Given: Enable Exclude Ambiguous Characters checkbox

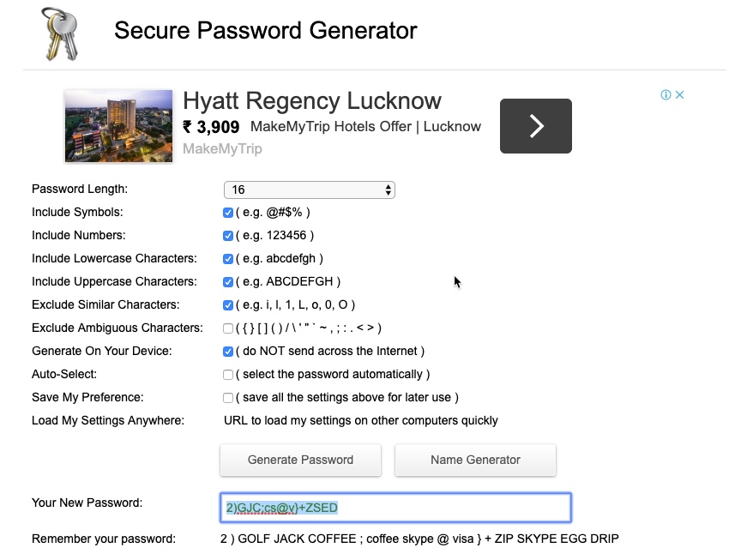Looking at the screenshot, I should click(228, 328).
